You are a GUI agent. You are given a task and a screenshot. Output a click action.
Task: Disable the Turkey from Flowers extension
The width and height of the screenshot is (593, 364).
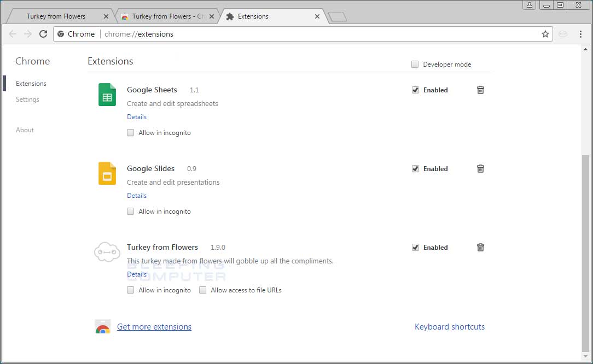click(415, 247)
